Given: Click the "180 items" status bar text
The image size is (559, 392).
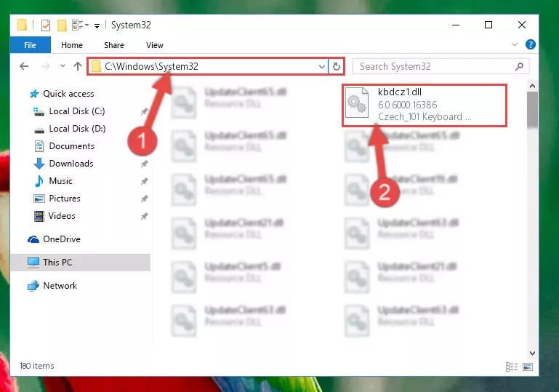Looking at the screenshot, I should click(x=37, y=366).
